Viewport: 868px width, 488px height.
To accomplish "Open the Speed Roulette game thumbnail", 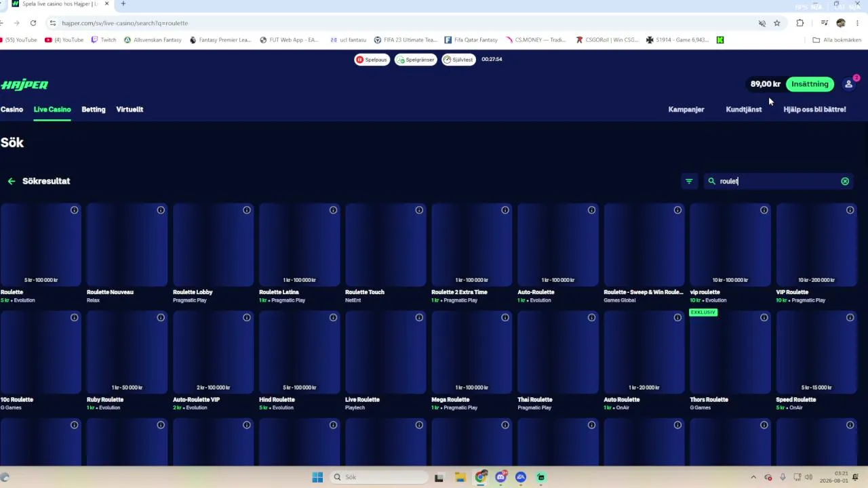I will (816, 352).
